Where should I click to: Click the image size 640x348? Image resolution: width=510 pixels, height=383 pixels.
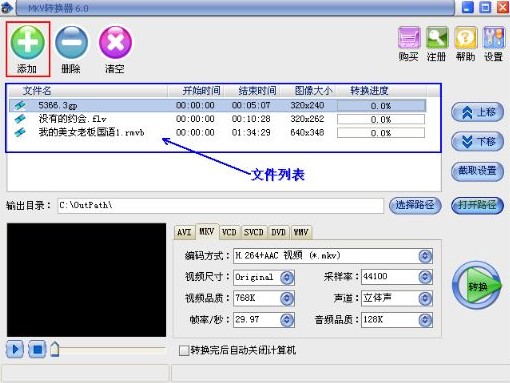pyautogui.click(x=307, y=133)
